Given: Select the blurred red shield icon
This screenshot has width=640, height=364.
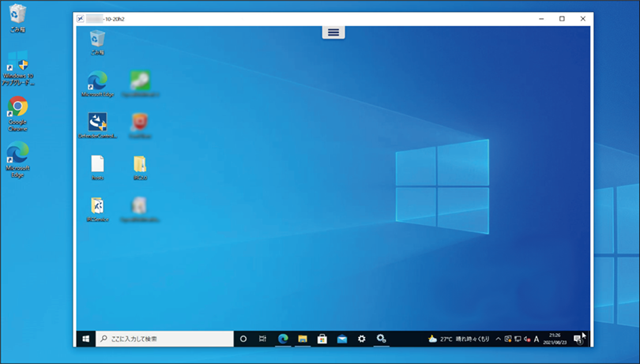Looking at the screenshot, I should tap(140, 126).
